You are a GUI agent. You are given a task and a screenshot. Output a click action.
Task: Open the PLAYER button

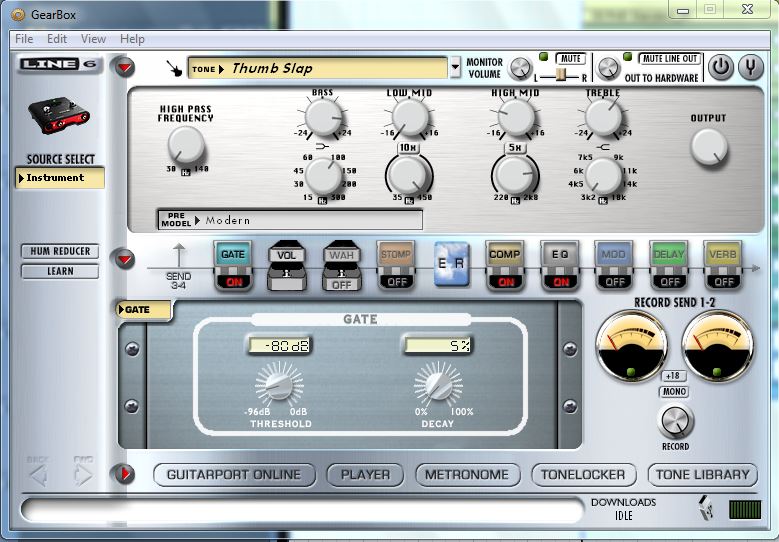click(365, 475)
